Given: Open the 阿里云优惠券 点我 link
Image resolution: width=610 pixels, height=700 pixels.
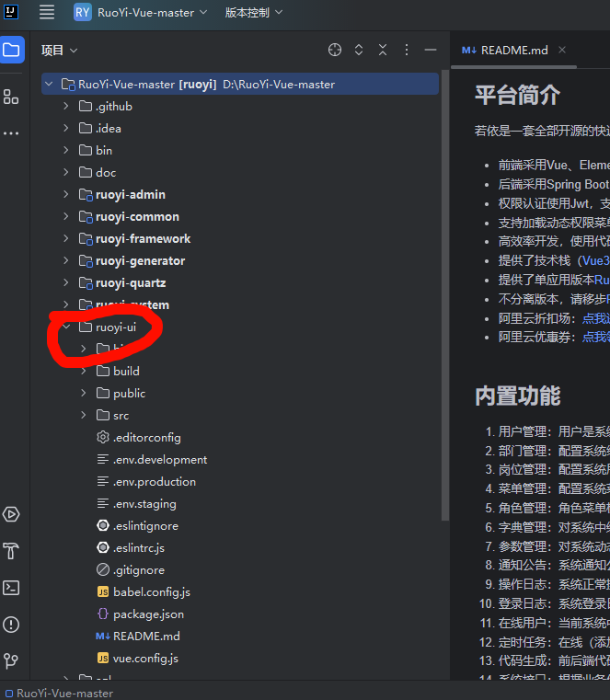Looking at the screenshot, I should 596,337.
